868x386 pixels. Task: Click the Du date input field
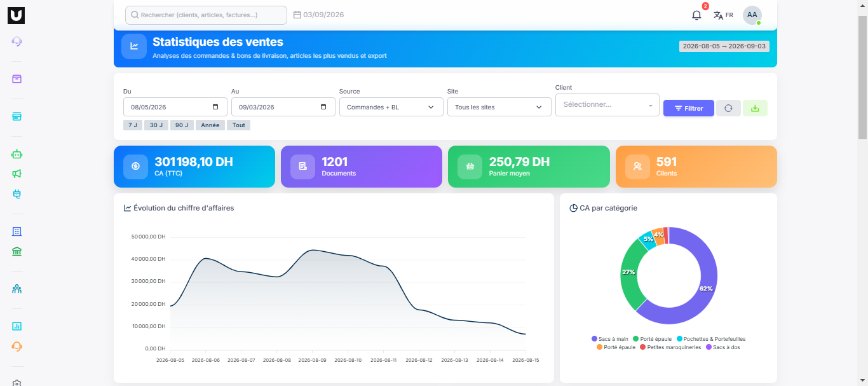point(175,107)
